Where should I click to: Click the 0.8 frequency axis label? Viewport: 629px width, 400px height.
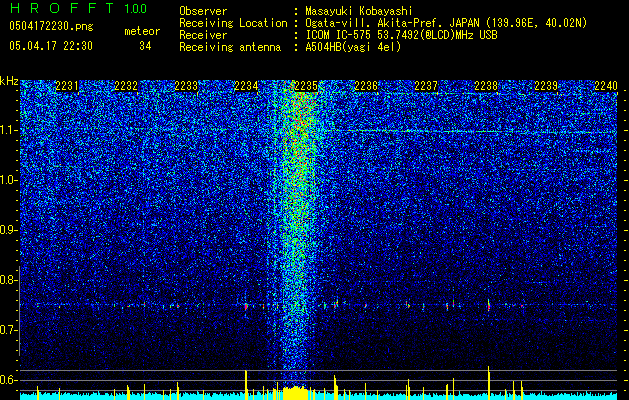click(x=8, y=280)
